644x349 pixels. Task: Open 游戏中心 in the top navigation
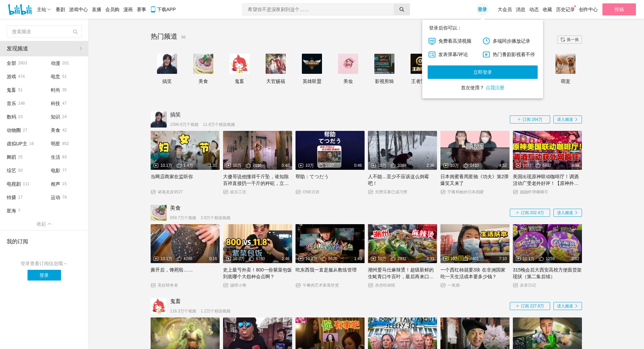point(78,9)
